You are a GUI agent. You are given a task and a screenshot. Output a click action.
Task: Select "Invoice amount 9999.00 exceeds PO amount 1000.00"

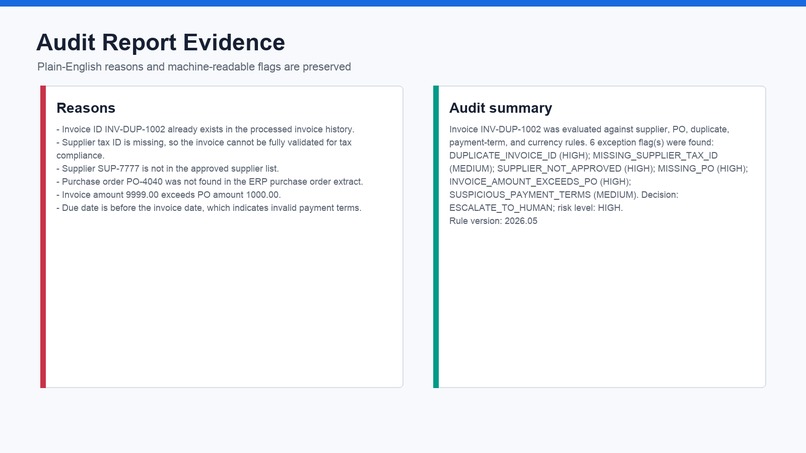[169, 195]
